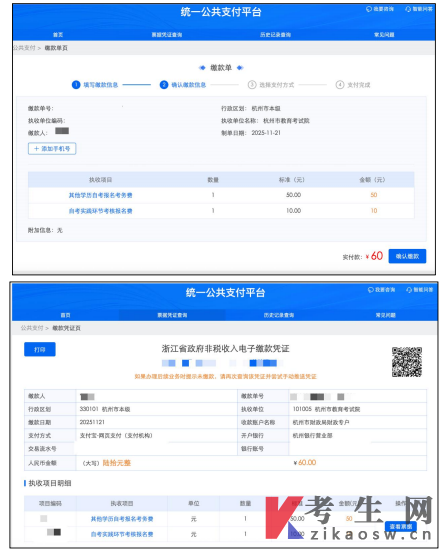Click the chat-bubble inquiry icon on 缴款单 page header
Screen dimensions: 447x553
(369, 9)
